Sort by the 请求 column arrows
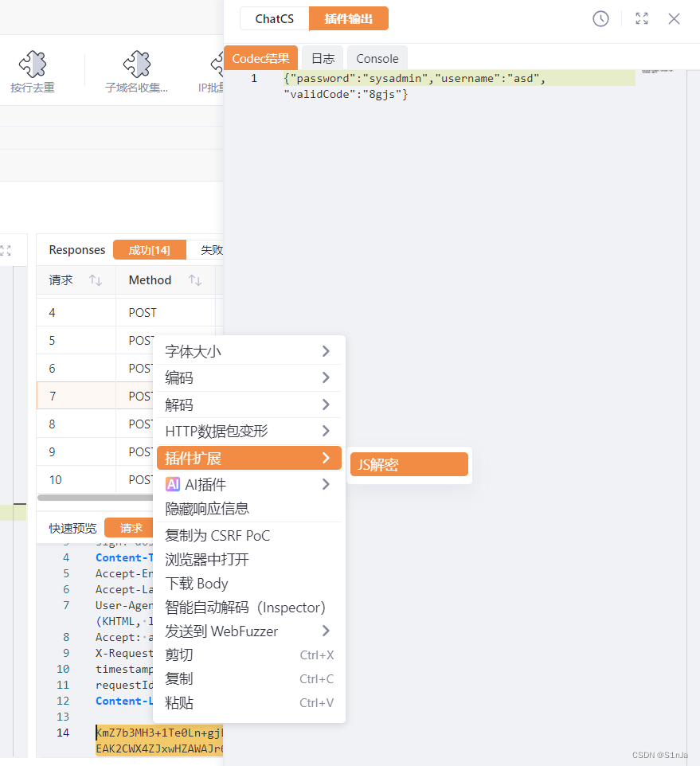 pos(96,280)
